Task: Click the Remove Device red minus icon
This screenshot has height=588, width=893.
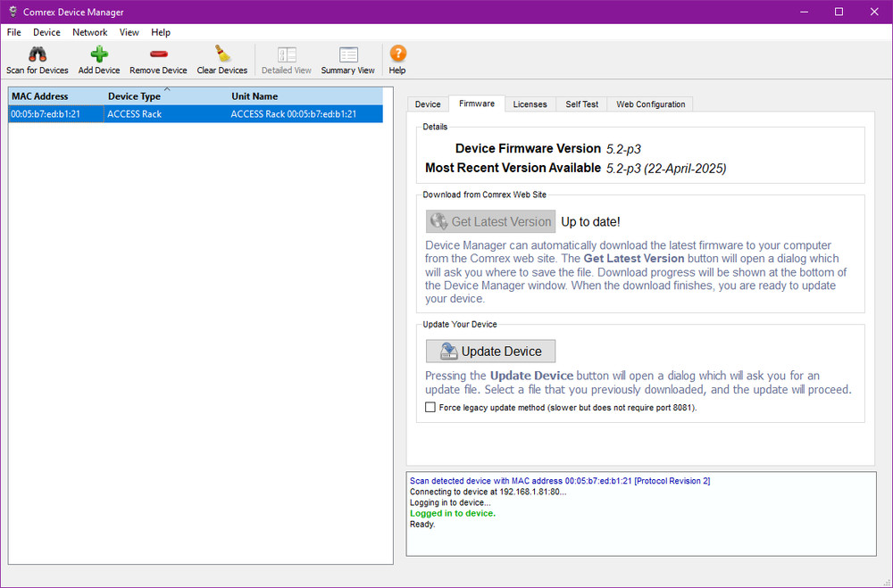Action: (x=158, y=54)
